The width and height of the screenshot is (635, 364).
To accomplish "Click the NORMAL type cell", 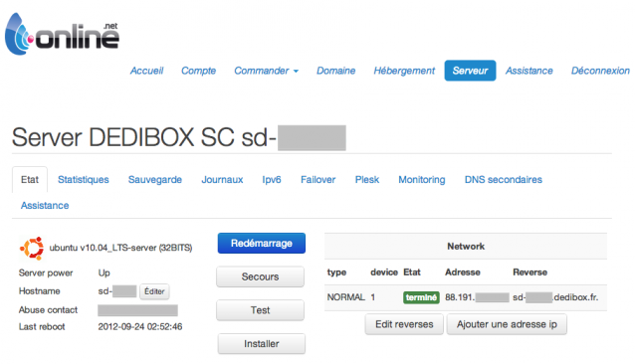I will (345, 297).
